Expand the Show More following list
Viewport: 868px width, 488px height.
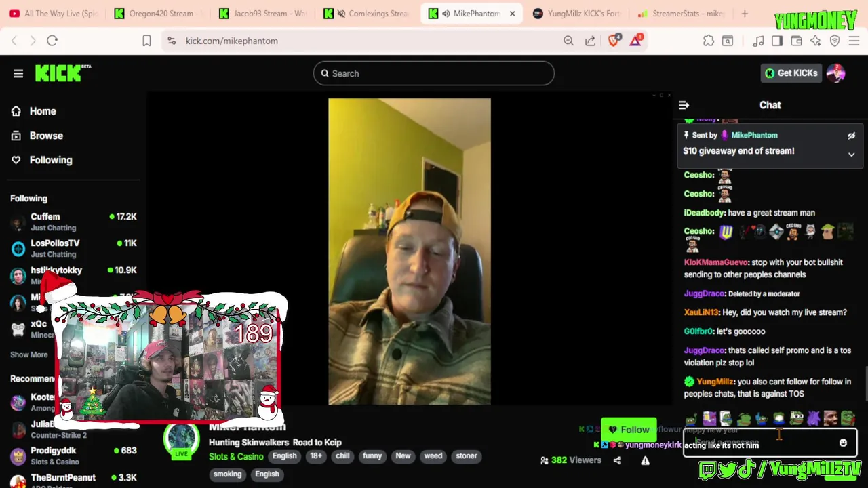[29, 354]
